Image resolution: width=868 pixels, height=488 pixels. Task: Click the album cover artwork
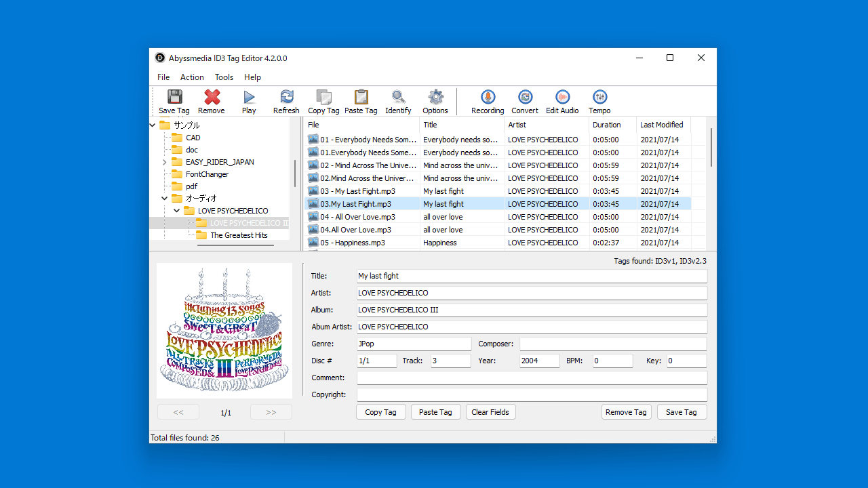click(224, 331)
